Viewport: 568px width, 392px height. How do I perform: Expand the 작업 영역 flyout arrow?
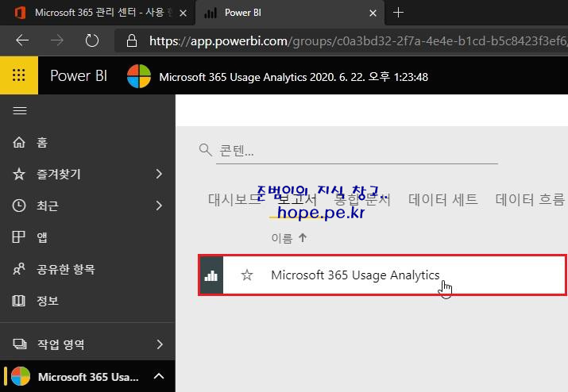click(x=160, y=344)
